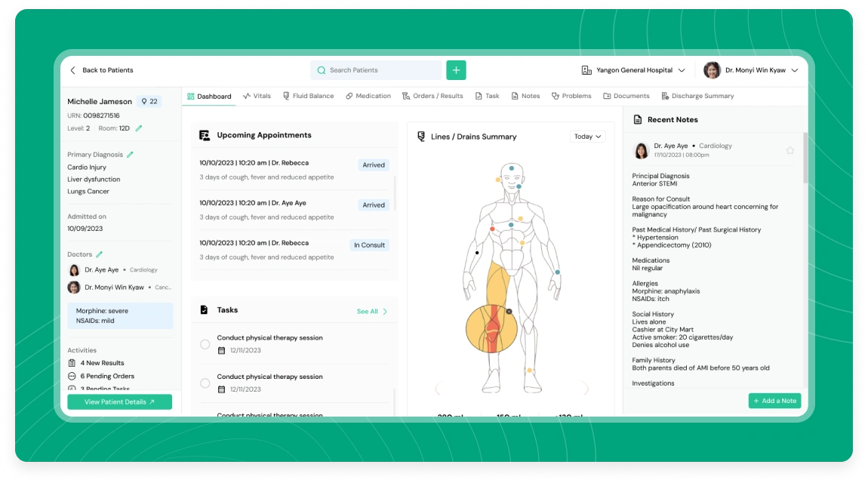Expand the Dr. Monyi Win Kyaw user menu
The width and height of the screenshot is (868, 483).
click(795, 70)
